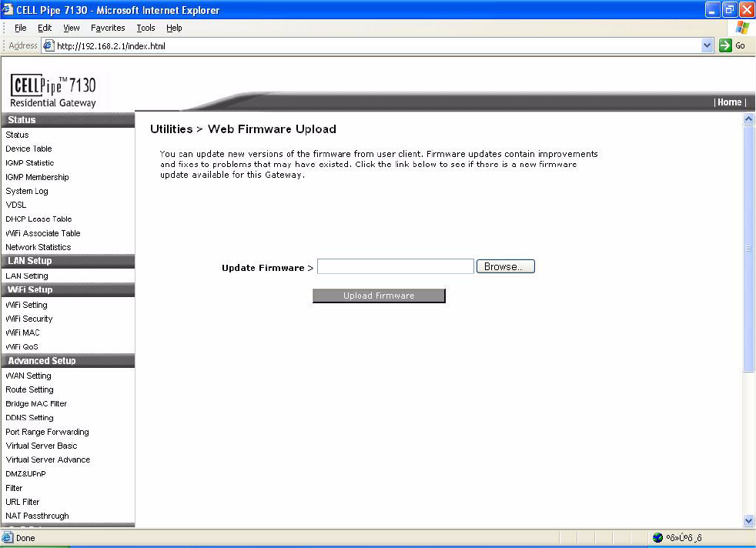Open the Favorites menu
The image size is (756, 548).
tap(108, 28)
